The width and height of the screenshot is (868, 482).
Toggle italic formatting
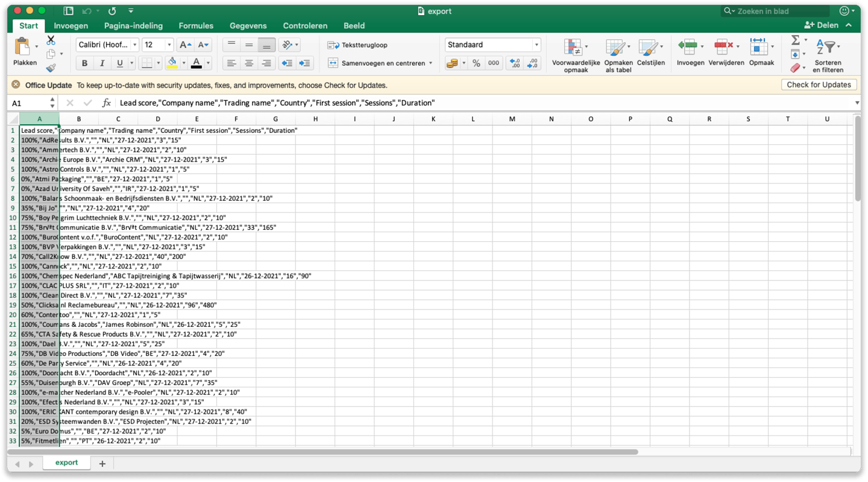click(x=102, y=63)
